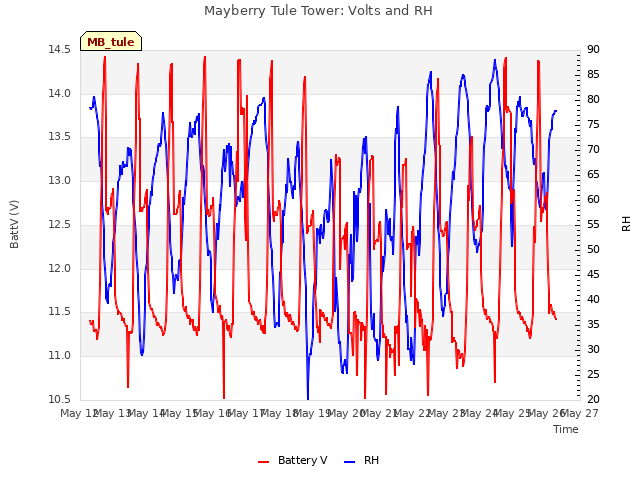
Task: Click the red Battery V legend swatch
Action: [x=264, y=462]
